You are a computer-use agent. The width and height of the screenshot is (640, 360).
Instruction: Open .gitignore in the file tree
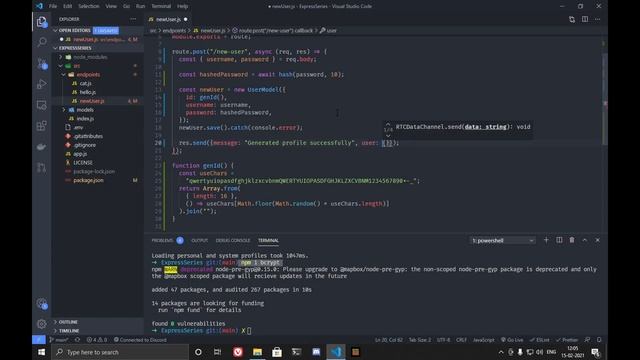pos(84,145)
